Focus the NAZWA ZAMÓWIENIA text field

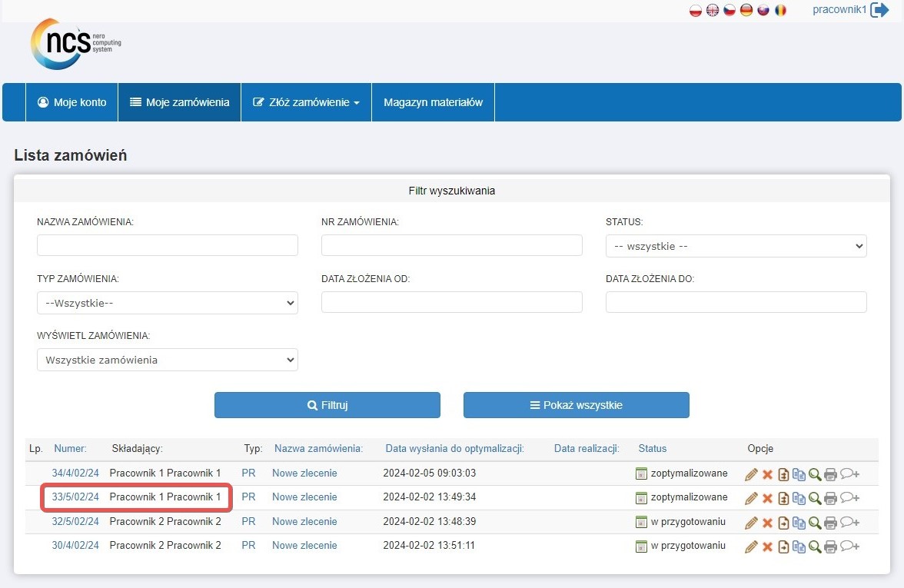tap(168, 246)
